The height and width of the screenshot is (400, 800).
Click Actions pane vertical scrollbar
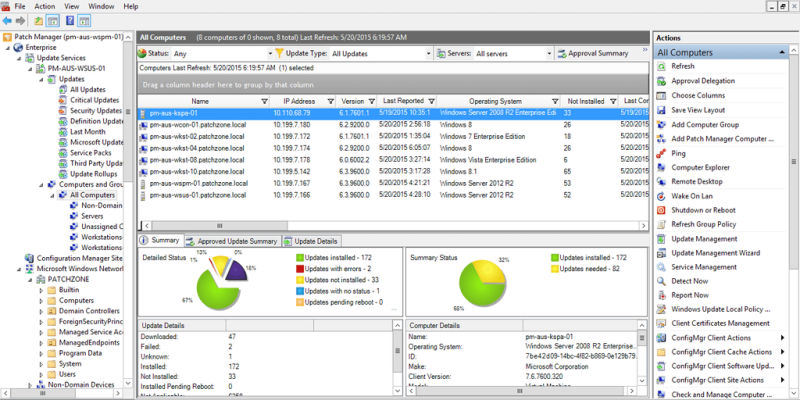coord(793,161)
